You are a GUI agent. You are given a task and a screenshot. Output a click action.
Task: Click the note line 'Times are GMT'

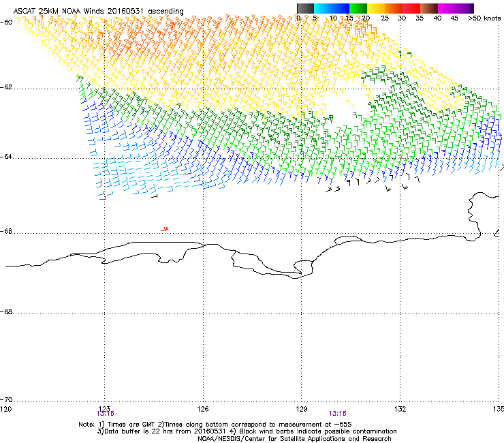click(x=131, y=425)
